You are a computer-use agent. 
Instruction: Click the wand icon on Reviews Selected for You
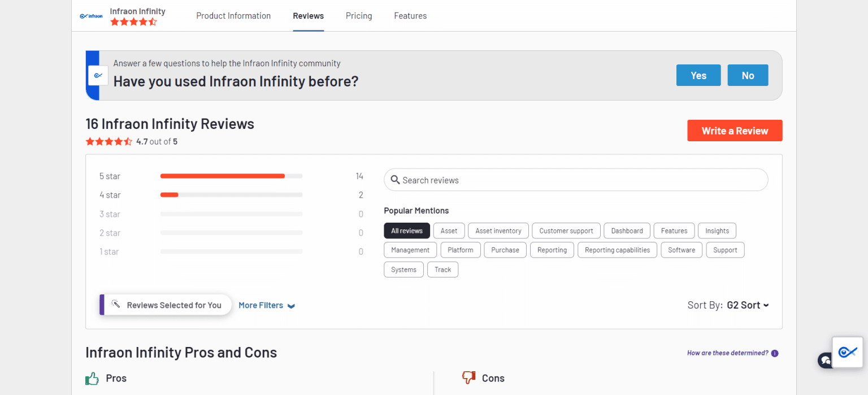pyautogui.click(x=116, y=304)
